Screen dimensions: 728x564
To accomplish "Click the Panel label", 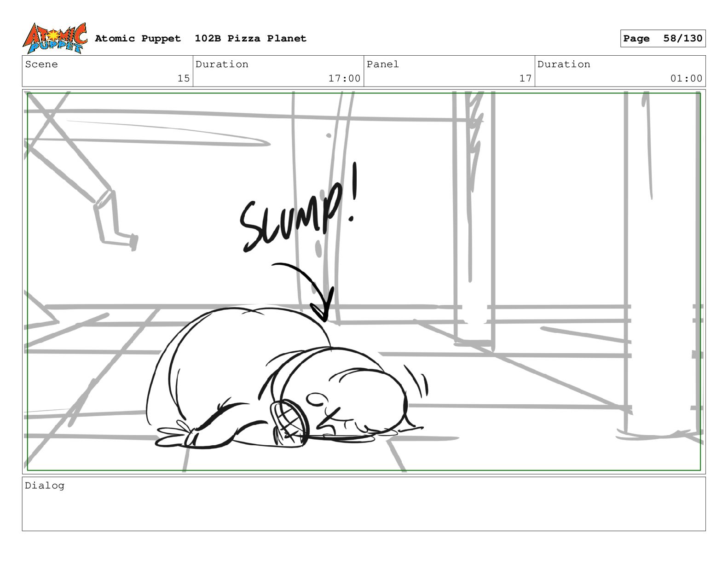I will 383,64.
